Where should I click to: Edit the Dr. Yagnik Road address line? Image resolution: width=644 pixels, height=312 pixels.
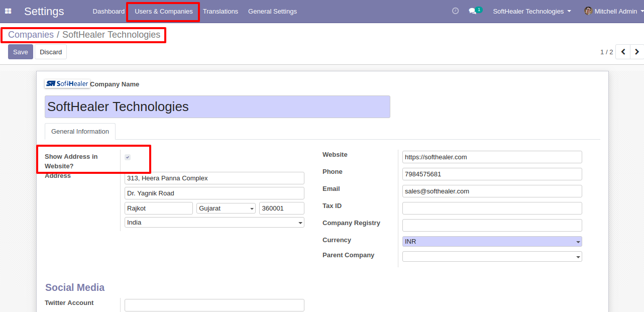(214, 193)
